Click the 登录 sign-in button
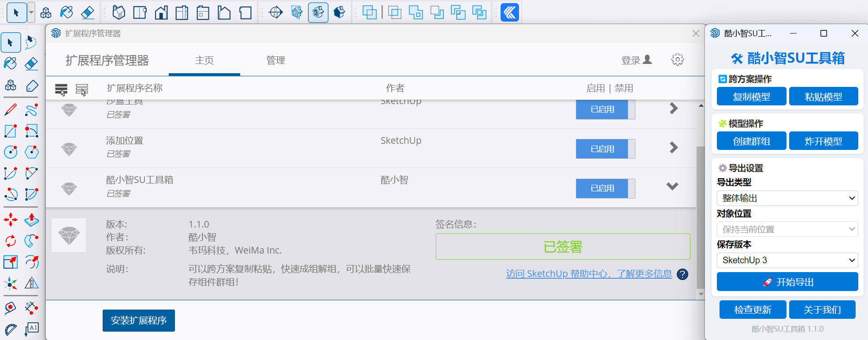Image resolution: width=868 pixels, height=340 pixels. (x=636, y=60)
